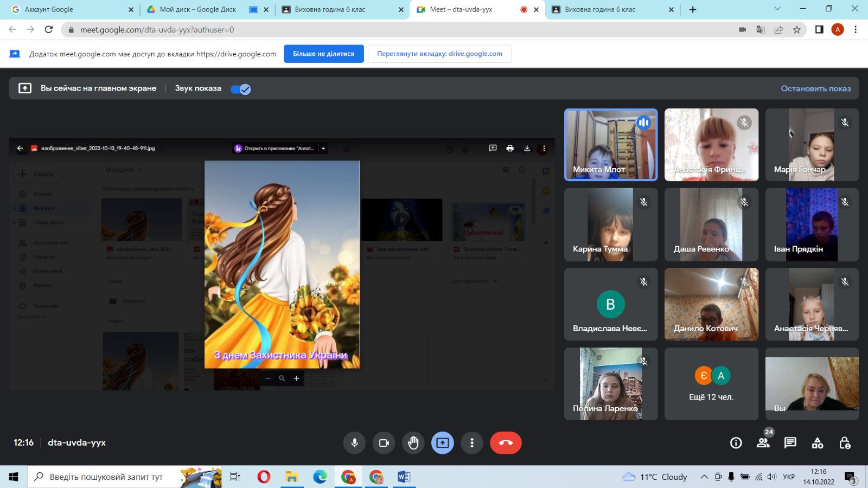The width and height of the screenshot is (868, 488).
Task: Zoom in with plus in preview
Action: 296,378
